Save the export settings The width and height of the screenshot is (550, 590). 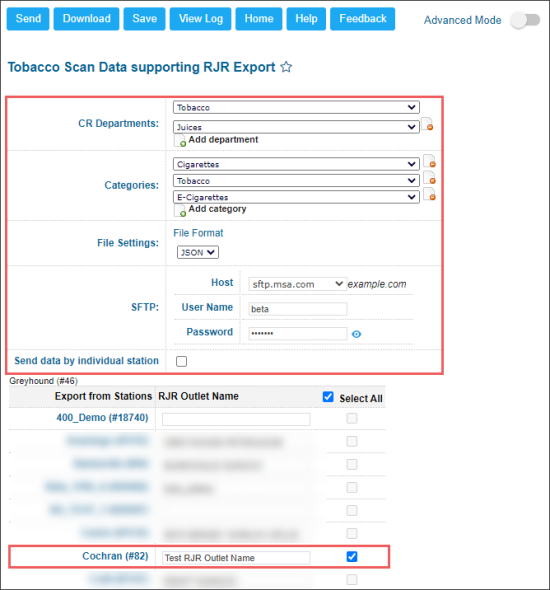pos(144,19)
